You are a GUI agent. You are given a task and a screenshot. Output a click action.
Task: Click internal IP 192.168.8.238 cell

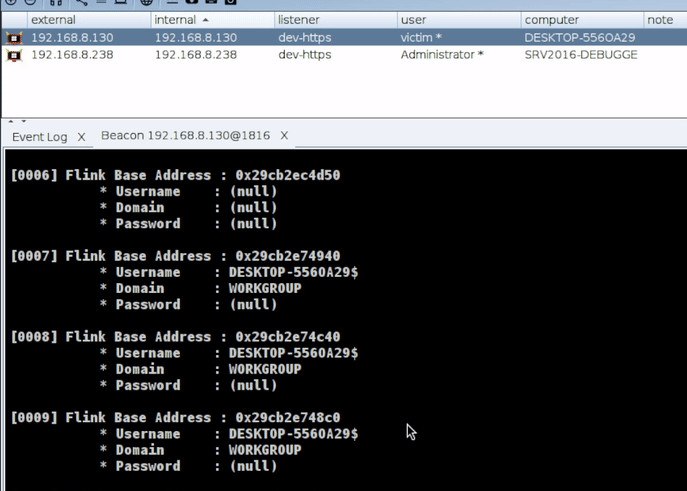tap(196, 55)
